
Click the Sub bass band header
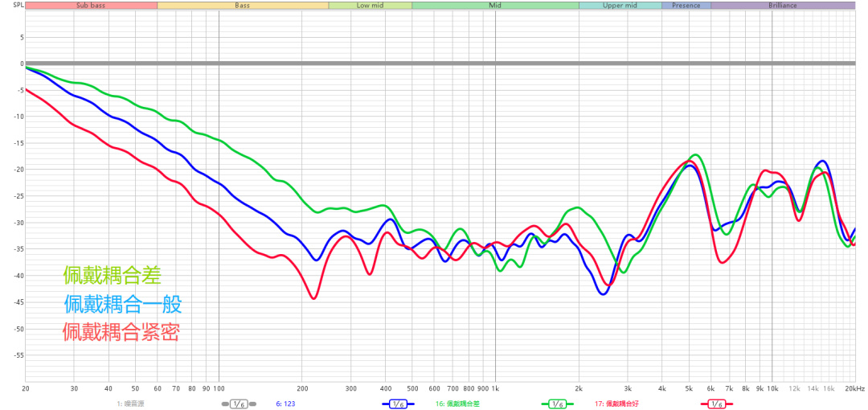(92, 6)
